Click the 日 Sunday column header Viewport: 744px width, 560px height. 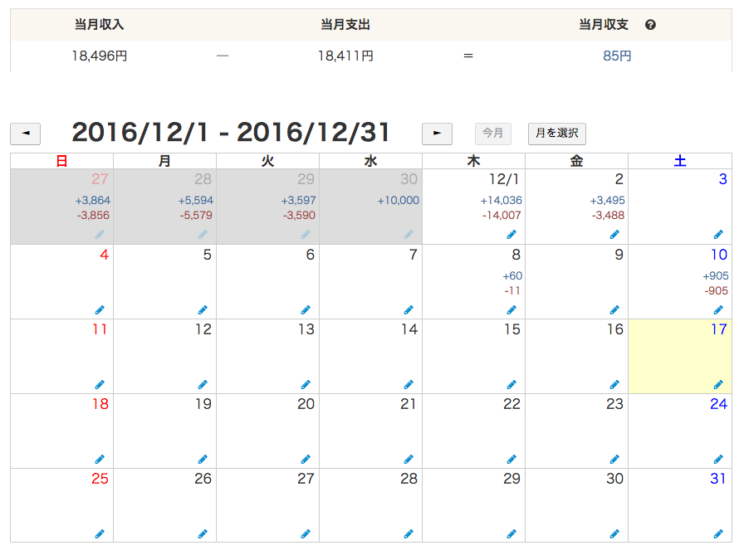tap(61, 161)
